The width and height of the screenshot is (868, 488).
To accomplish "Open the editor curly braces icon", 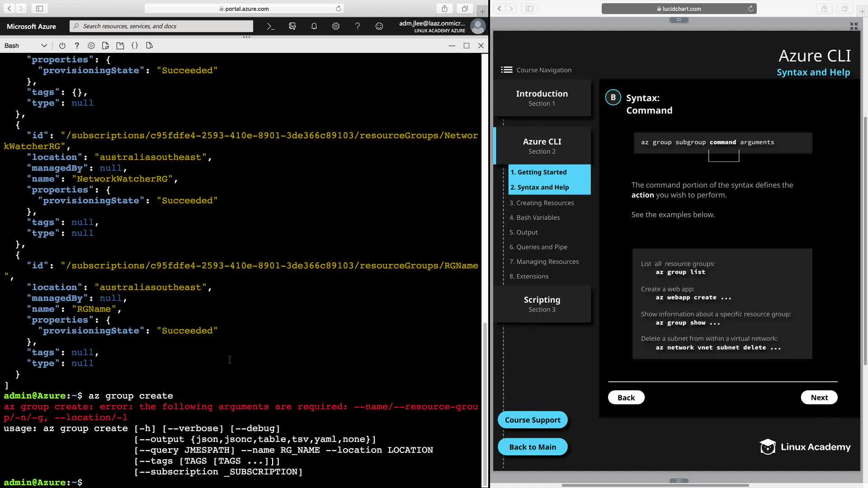I will pyautogui.click(x=135, y=46).
